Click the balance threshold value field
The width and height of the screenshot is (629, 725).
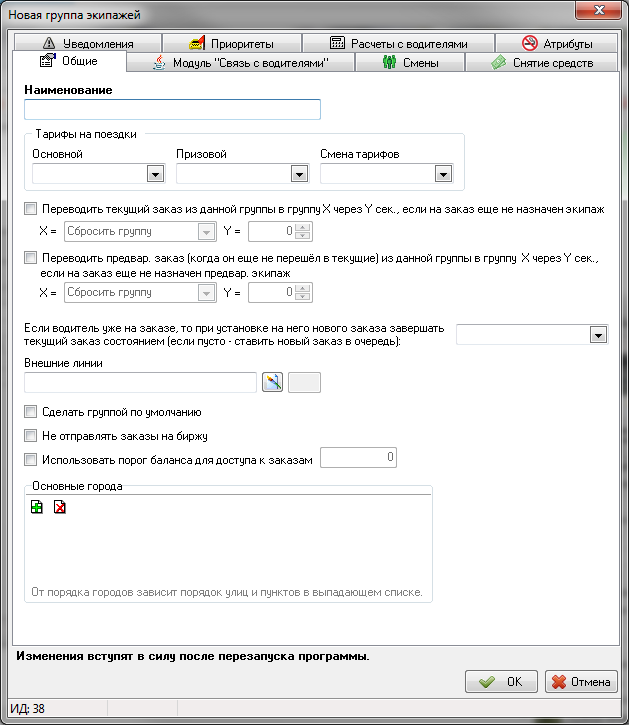(358, 457)
